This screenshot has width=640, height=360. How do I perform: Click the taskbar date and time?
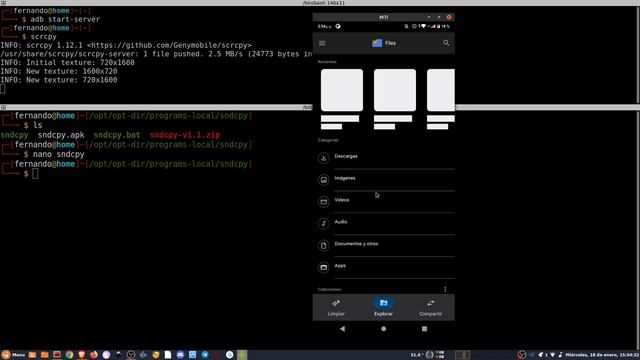click(602, 355)
